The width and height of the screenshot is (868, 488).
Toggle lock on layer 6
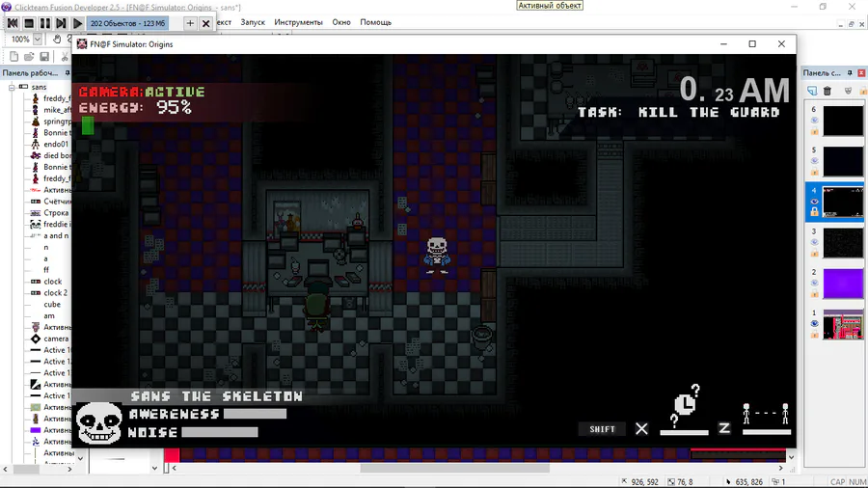click(x=814, y=131)
